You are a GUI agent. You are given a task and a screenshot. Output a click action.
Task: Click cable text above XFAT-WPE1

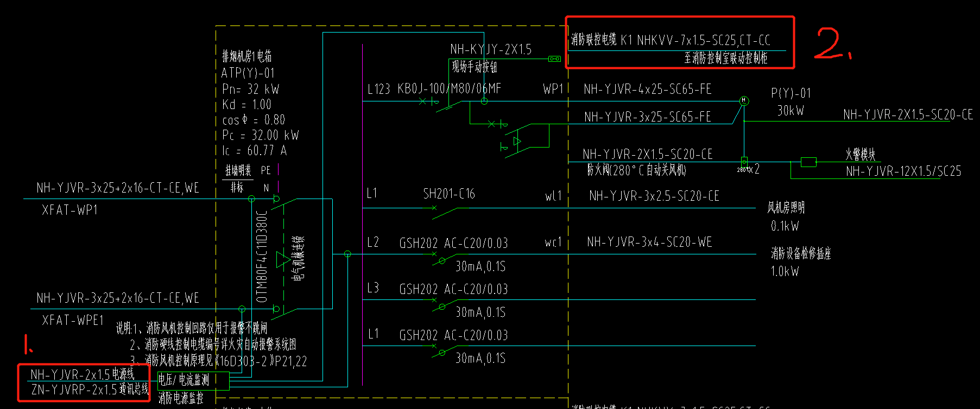pos(118,298)
